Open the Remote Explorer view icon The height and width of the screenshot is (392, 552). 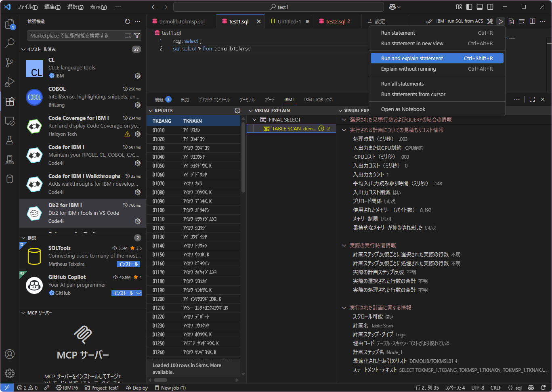click(10, 121)
